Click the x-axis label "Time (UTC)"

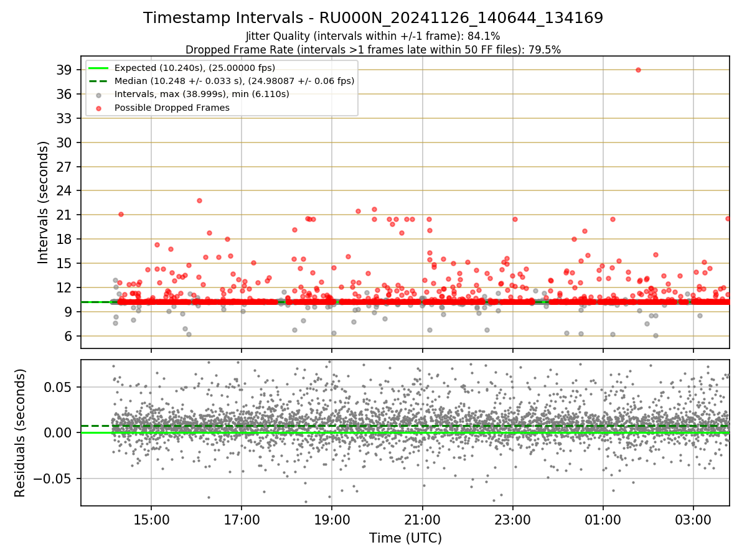(x=405, y=538)
